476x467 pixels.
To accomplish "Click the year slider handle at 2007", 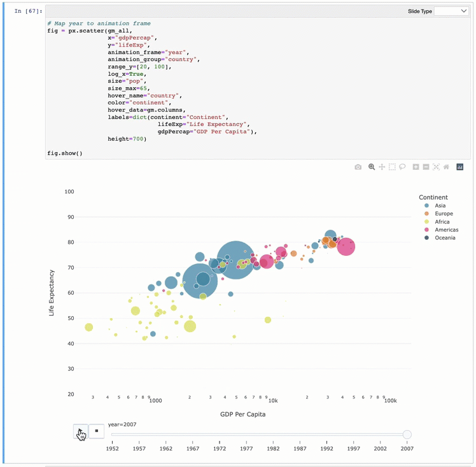I will [407, 435].
